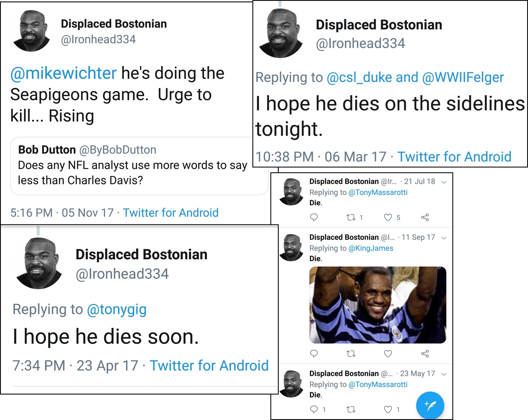Viewport: 528px width, 420px height.
Task: Retweet the 23 May 17 tweet
Action: pyautogui.click(x=351, y=409)
